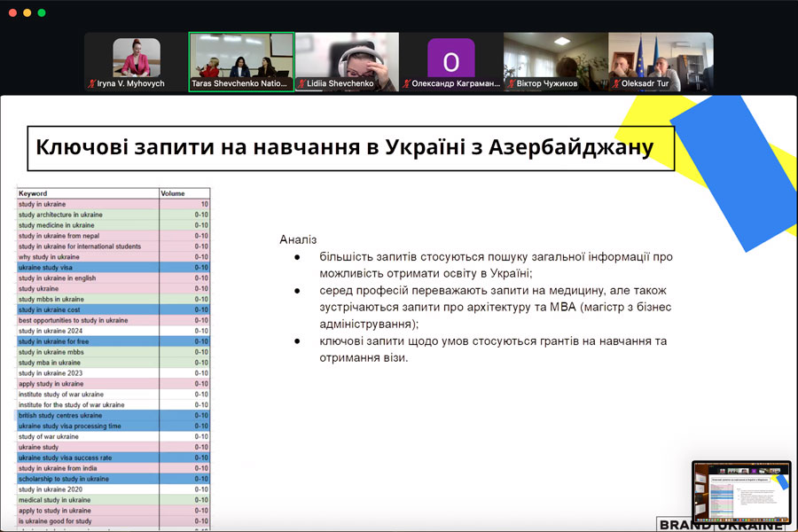
Task: Select 'study in ukraine 2024' row
Action: tap(113, 331)
